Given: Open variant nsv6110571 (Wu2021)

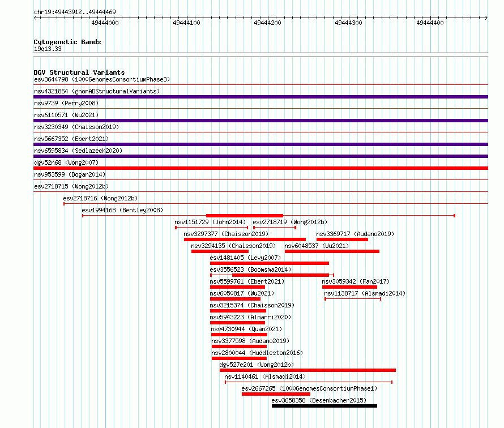Looking at the screenshot, I should tap(66, 115).
